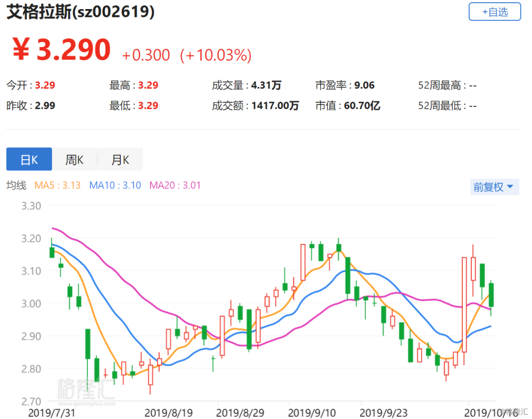Click the 成交量 value 4.31万
The image size is (532, 419).
pyautogui.click(x=267, y=85)
